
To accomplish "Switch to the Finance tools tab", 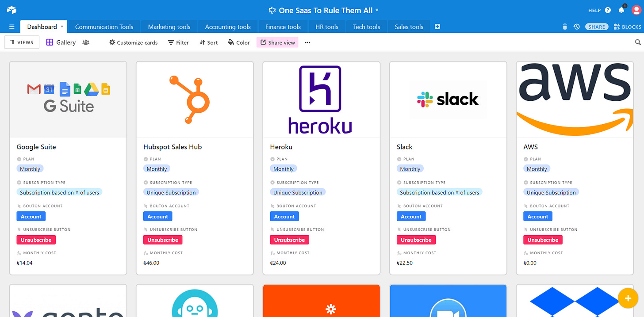I will pyautogui.click(x=283, y=27).
